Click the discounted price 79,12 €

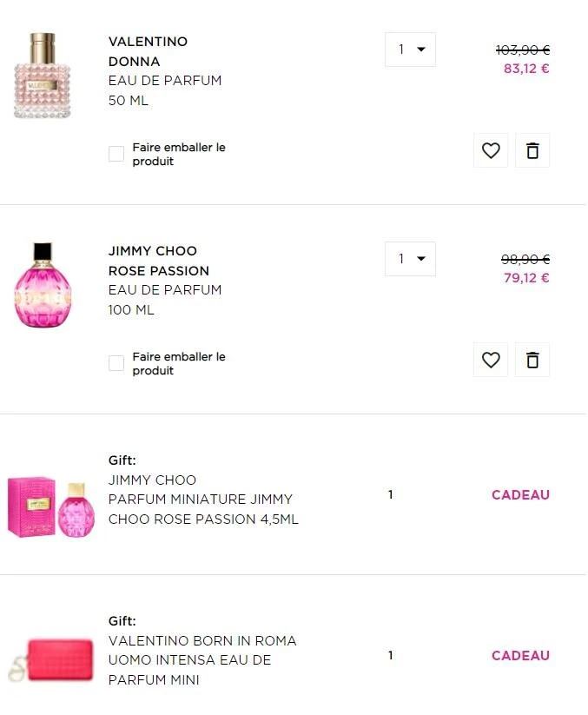526,278
